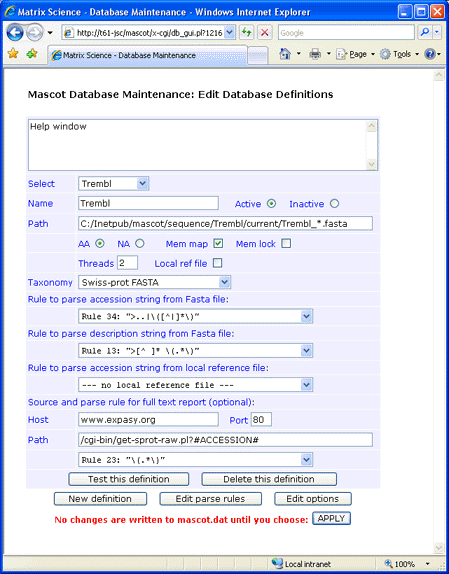Click the Threads number field
The height and width of the screenshot is (574, 449).
pyautogui.click(x=127, y=263)
